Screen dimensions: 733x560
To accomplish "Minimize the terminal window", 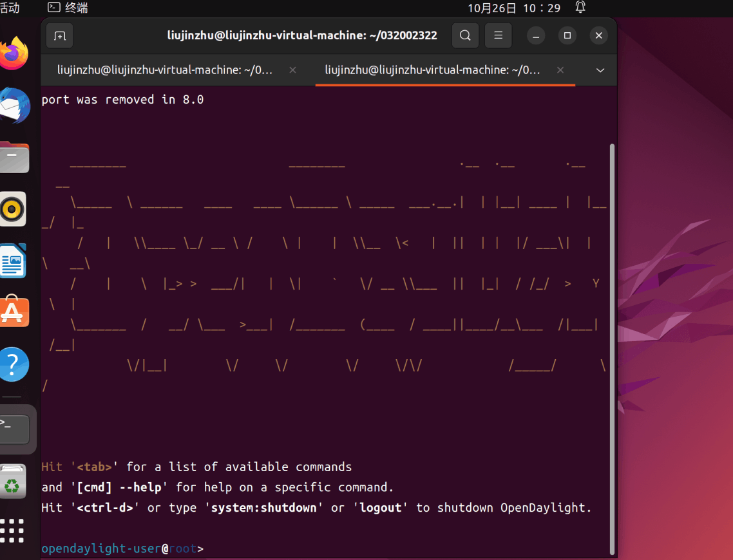I will 536,35.
